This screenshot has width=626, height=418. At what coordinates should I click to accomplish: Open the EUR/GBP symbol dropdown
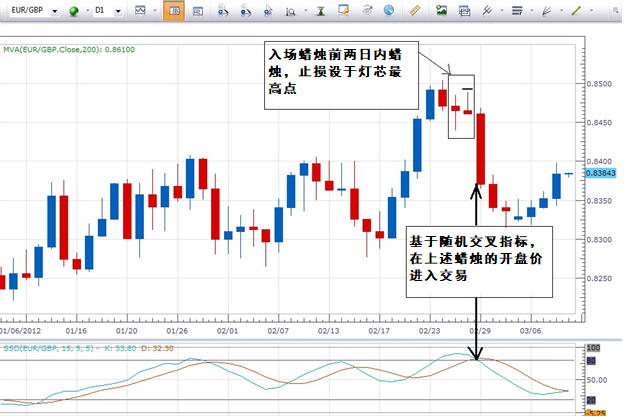(x=55, y=11)
